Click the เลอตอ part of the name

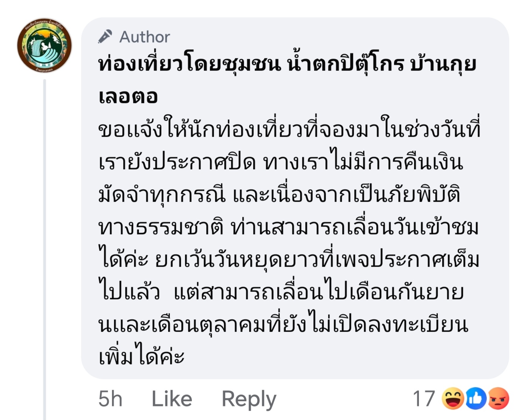point(128,96)
